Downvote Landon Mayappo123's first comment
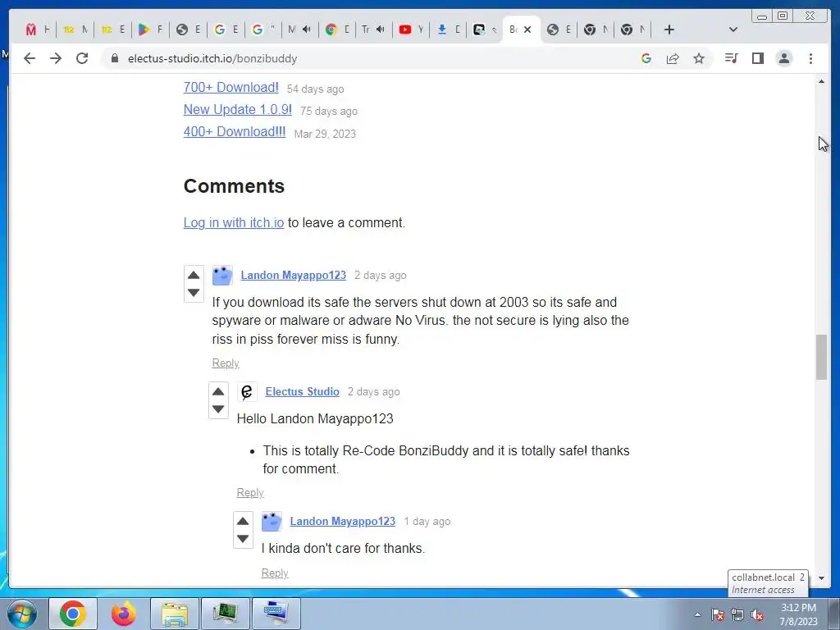 [194, 293]
